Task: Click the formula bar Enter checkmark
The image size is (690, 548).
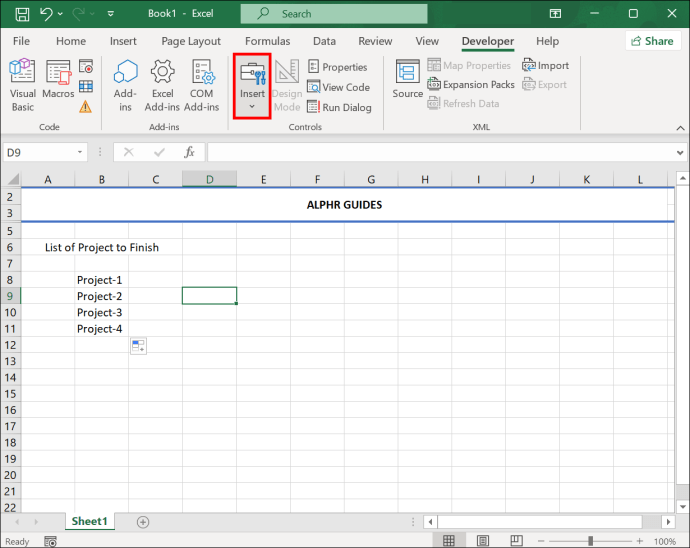Action: [159, 152]
